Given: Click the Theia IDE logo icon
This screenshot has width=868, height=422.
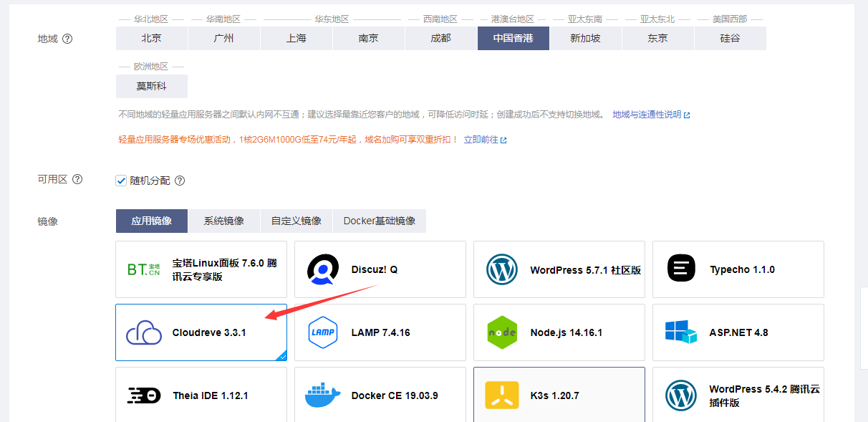Looking at the screenshot, I should pos(144,395).
